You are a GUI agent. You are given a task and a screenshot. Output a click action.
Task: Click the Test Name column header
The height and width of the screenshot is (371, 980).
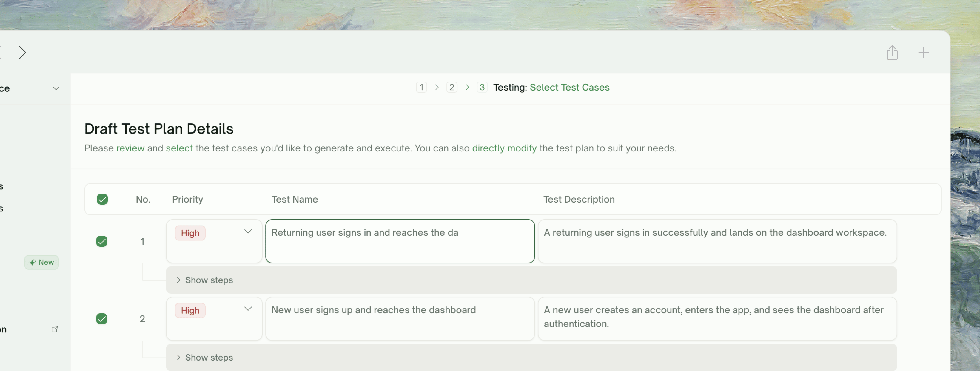coord(295,199)
